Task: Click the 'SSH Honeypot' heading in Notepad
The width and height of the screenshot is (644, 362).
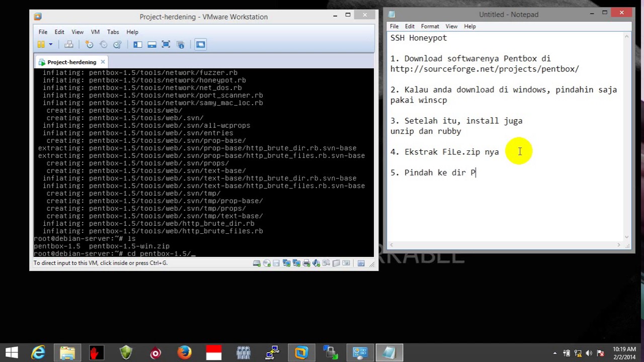Action: point(419,38)
